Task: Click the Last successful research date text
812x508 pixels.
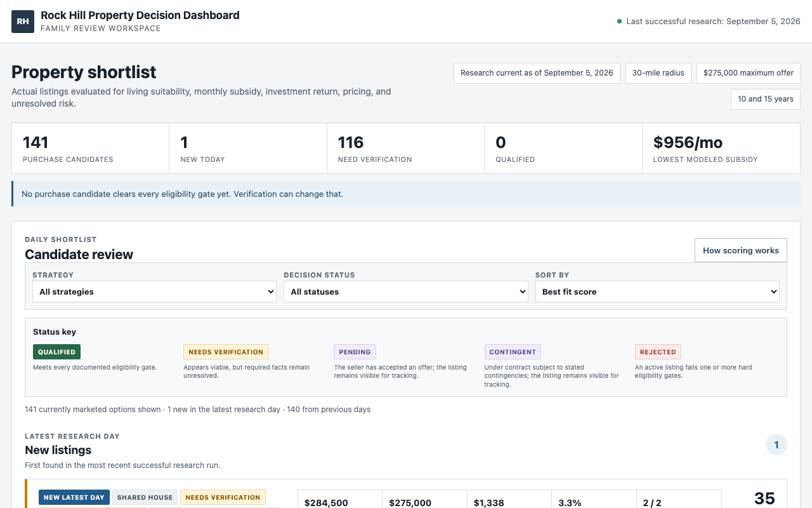Action: pyautogui.click(x=713, y=22)
